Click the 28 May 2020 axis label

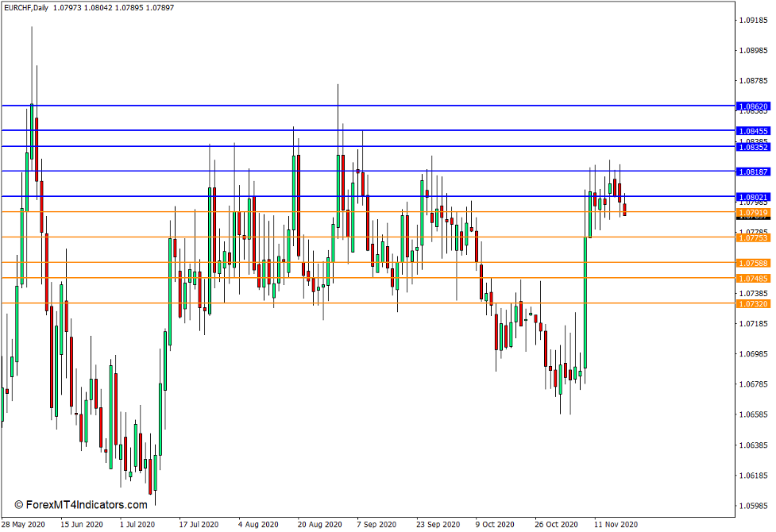pos(24,524)
